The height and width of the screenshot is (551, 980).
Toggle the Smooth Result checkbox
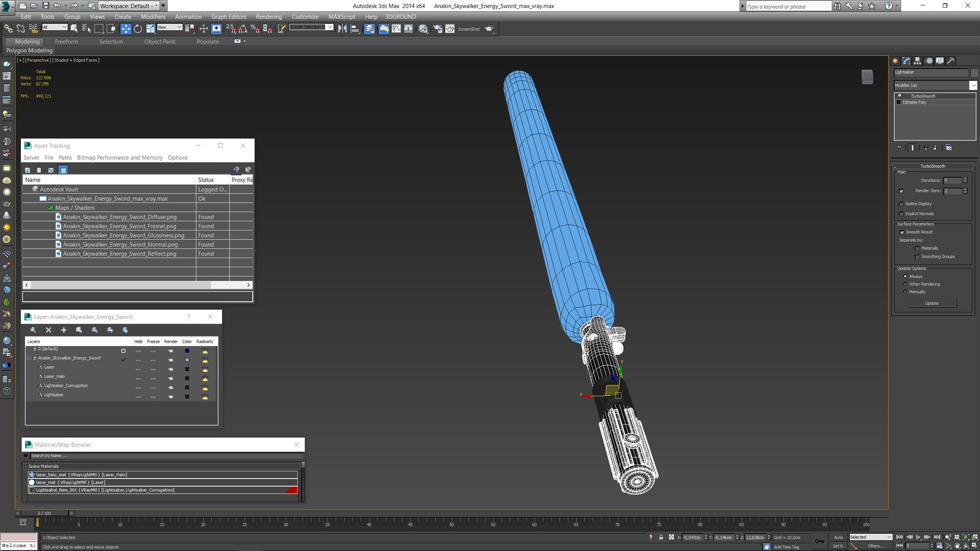pyautogui.click(x=902, y=233)
